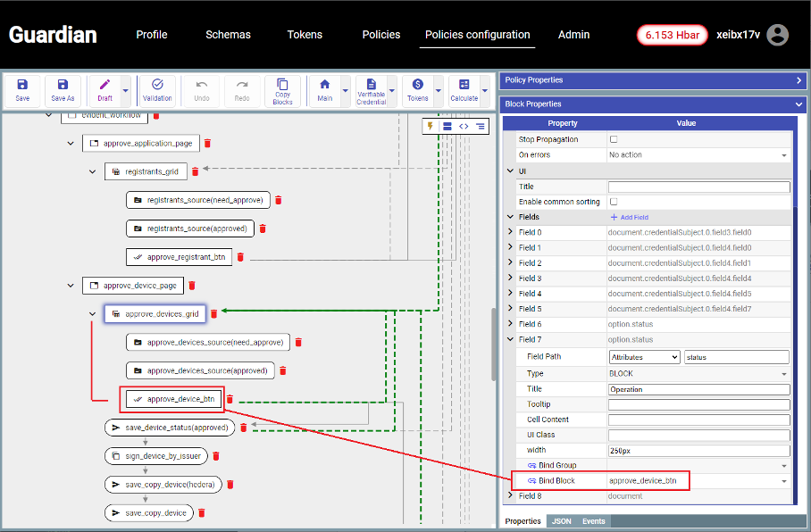The width and height of the screenshot is (811, 532).
Task: Click the 6.153 Hbar balance button
Action: [x=672, y=35]
